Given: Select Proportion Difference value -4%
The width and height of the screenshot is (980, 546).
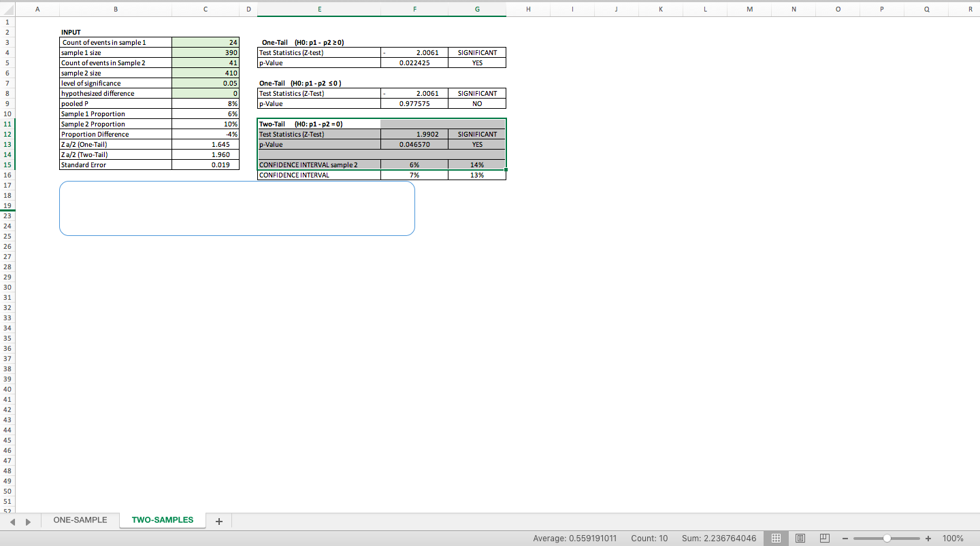Looking at the screenshot, I should tap(206, 134).
